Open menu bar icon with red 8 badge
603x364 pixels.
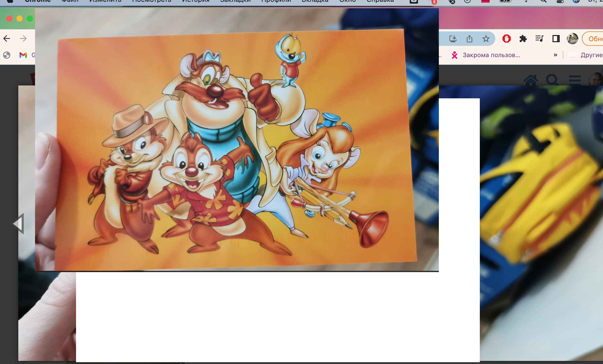[433, 2]
